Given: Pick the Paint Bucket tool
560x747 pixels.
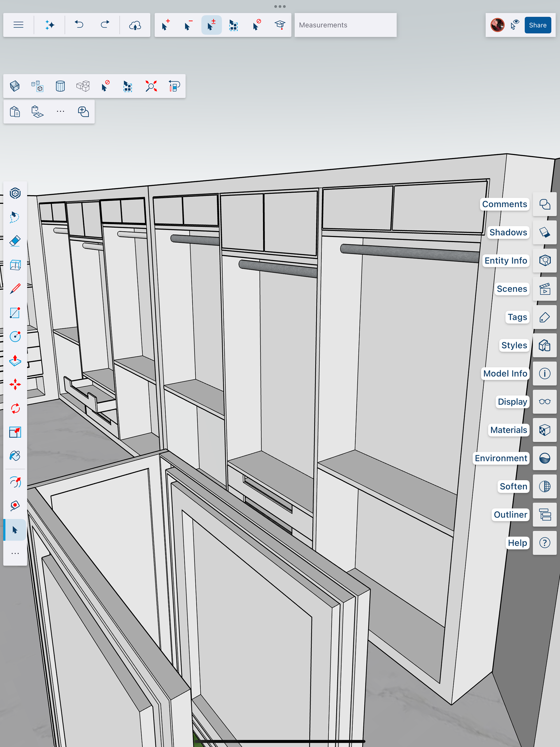Looking at the screenshot, I should 15,456.
